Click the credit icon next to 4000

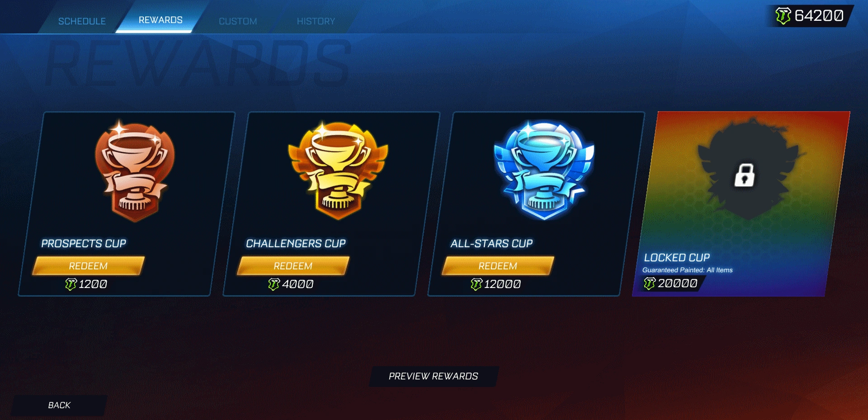point(274,284)
